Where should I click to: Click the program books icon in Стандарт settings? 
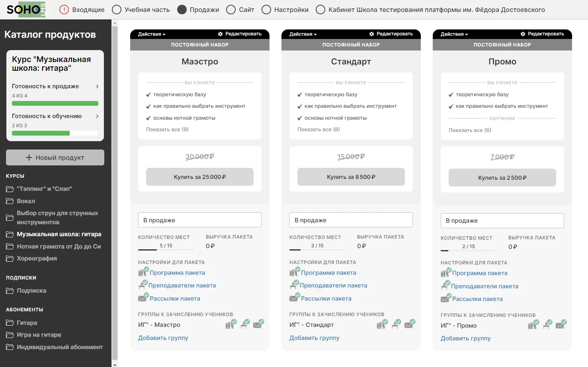294,272
